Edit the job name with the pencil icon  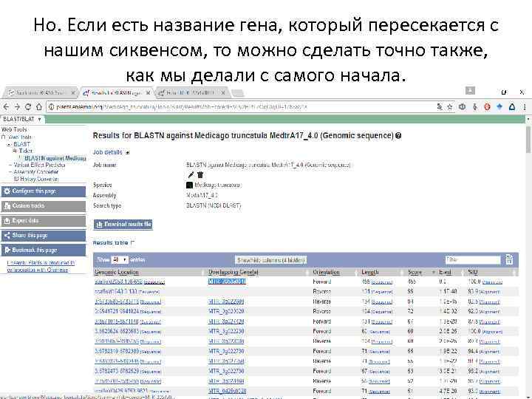[191, 174]
